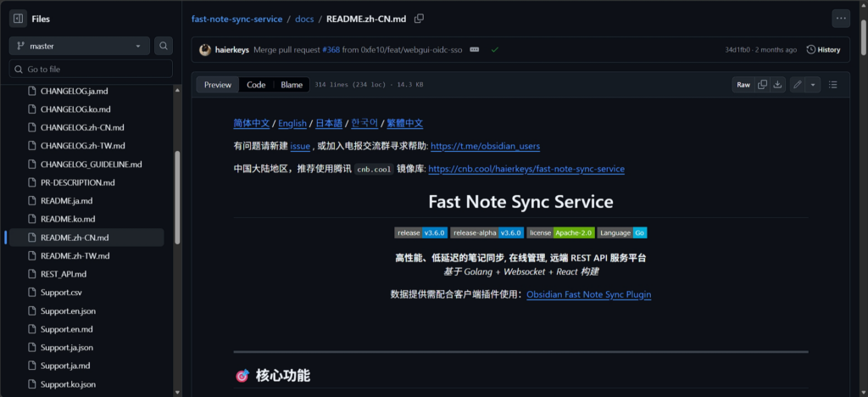The width and height of the screenshot is (868, 397).
Task: Click release v3.6.0 badge
Action: click(420, 233)
